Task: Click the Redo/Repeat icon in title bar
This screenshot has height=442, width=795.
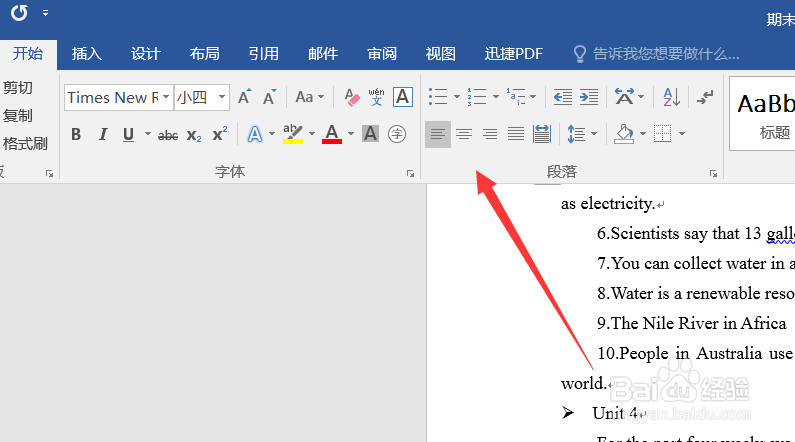Action: [x=19, y=12]
